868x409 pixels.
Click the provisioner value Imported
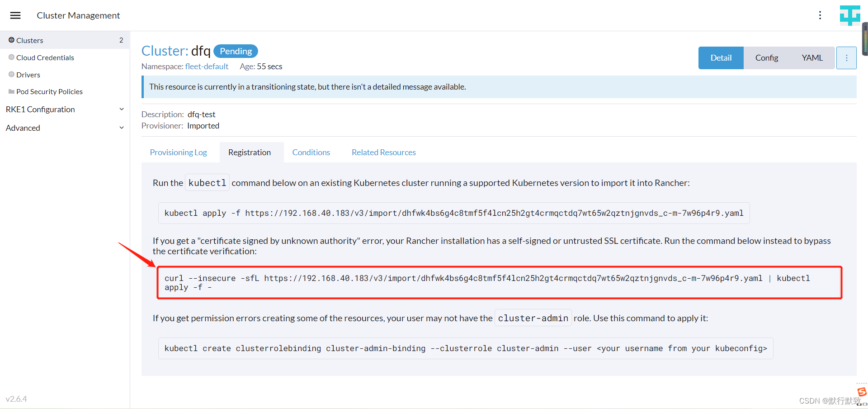point(203,126)
